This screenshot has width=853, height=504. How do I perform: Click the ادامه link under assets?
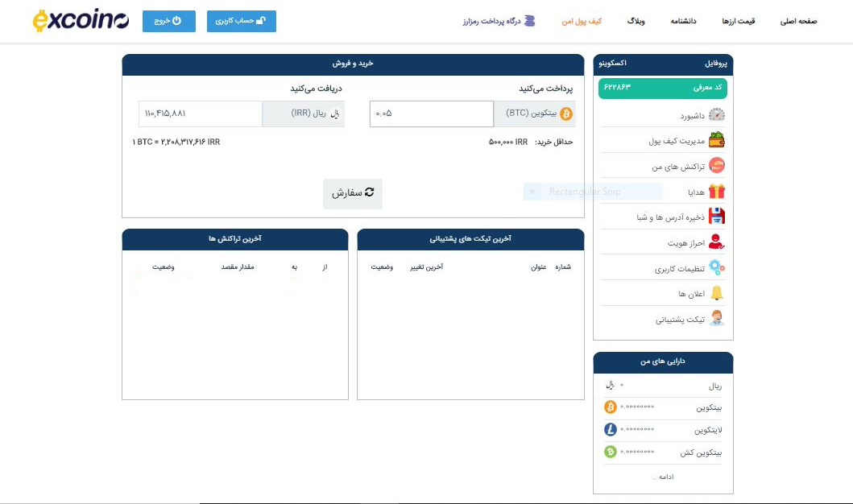tap(664, 477)
